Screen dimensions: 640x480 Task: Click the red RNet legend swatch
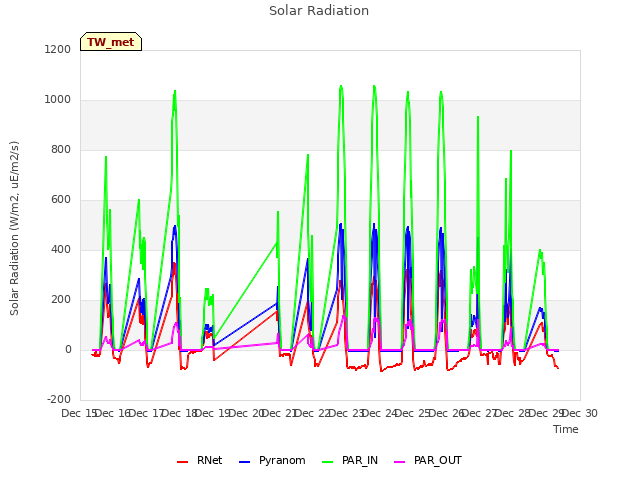tap(182, 462)
